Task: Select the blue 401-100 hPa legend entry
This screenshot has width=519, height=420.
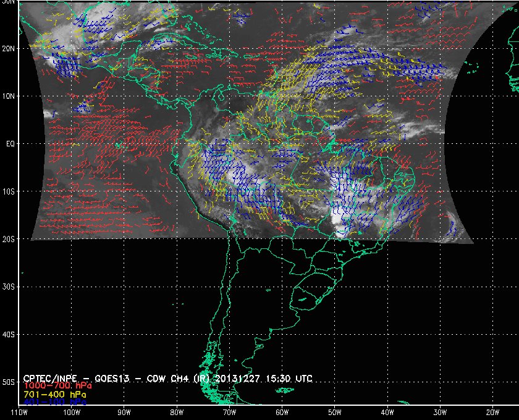Action: click(55, 402)
